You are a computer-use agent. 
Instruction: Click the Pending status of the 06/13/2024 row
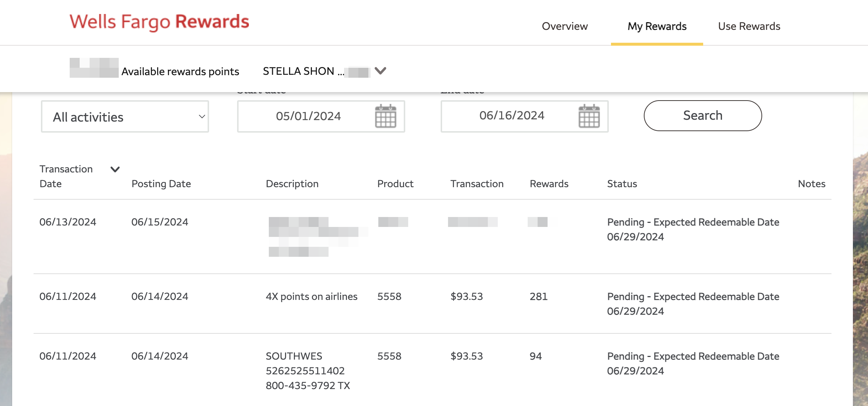coord(693,229)
